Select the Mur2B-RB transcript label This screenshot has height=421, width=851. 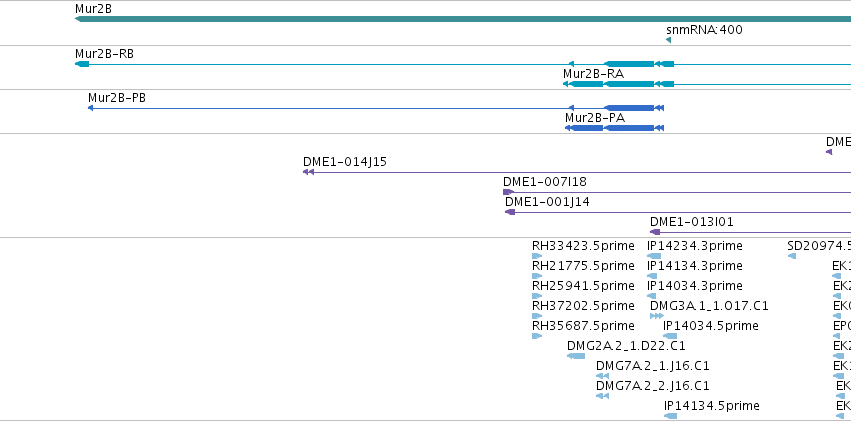tap(104, 54)
